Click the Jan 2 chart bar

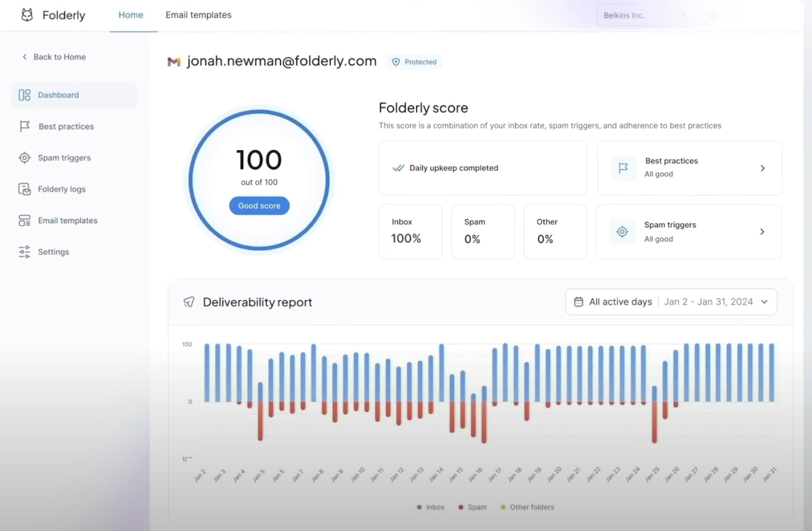(x=207, y=373)
